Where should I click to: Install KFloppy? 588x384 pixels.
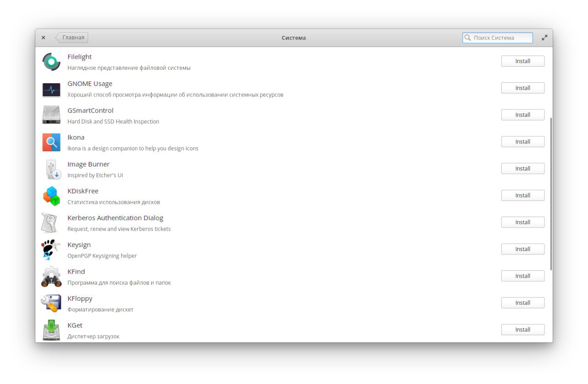click(x=523, y=303)
